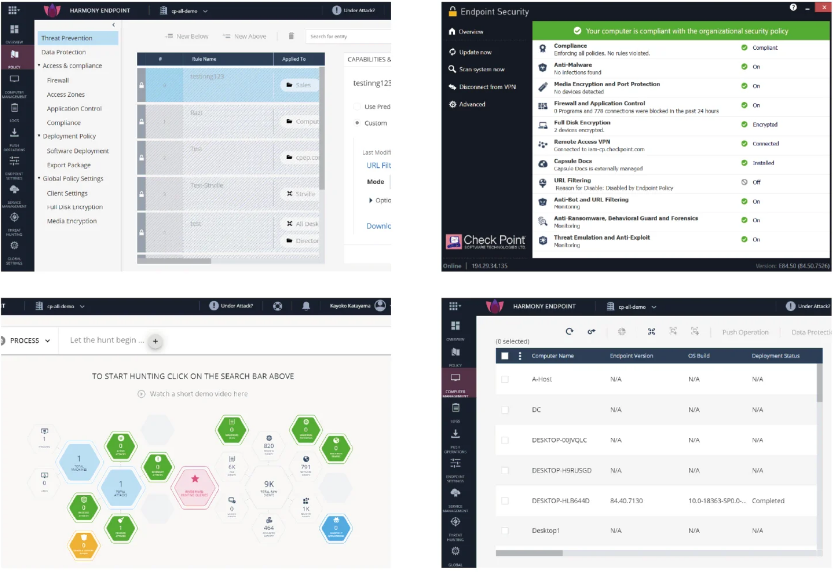Open Policy icon in top-left Harmony sidebar
This screenshot has width=833, height=579.
click(x=14, y=54)
